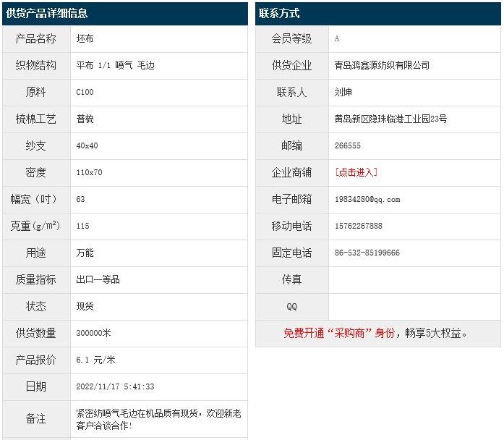Click the postal code 266555

(348, 145)
